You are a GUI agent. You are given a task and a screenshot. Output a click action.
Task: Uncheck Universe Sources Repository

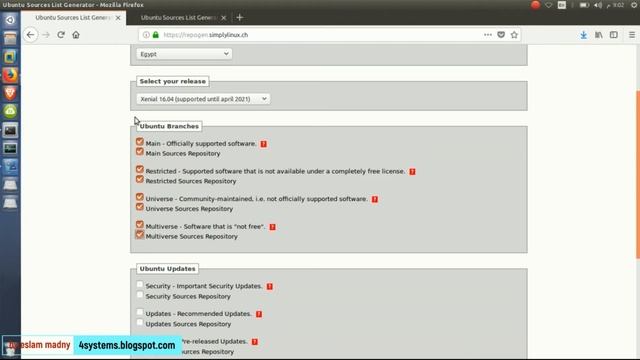click(x=140, y=207)
